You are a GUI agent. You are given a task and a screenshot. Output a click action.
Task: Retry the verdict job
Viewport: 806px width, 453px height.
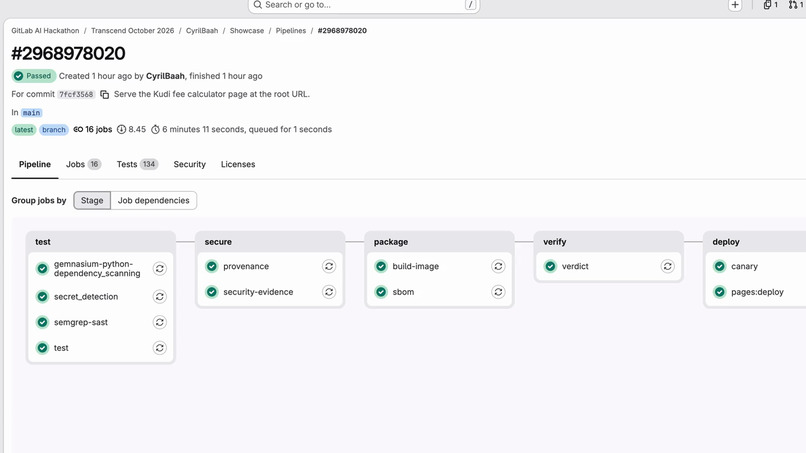click(x=667, y=266)
